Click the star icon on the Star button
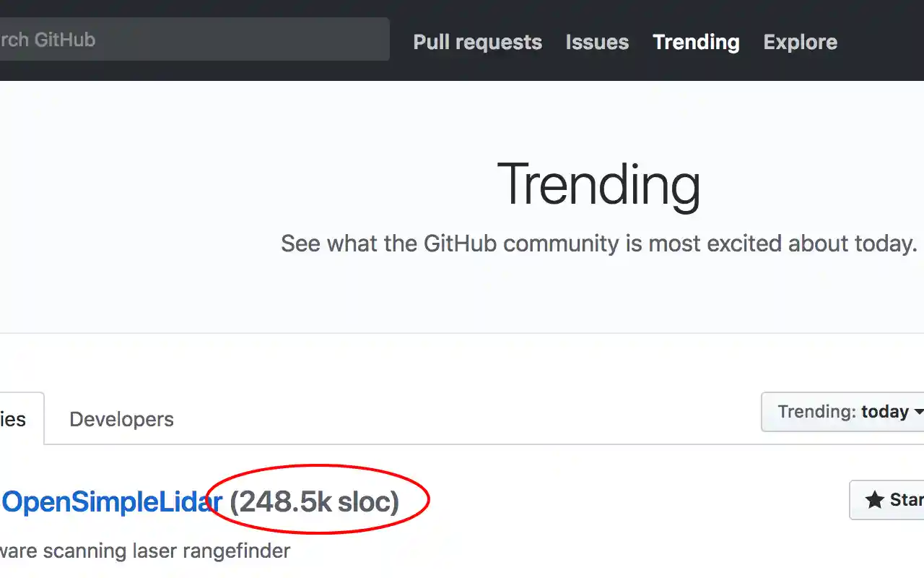Image resolution: width=924 pixels, height=578 pixels. tap(874, 500)
